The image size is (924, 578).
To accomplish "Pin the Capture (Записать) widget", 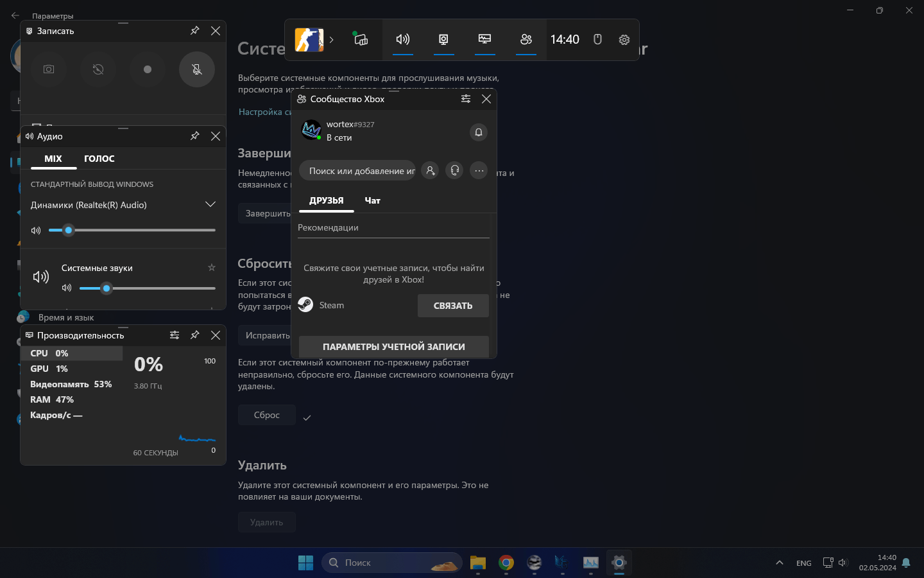I will pos(195,30).
